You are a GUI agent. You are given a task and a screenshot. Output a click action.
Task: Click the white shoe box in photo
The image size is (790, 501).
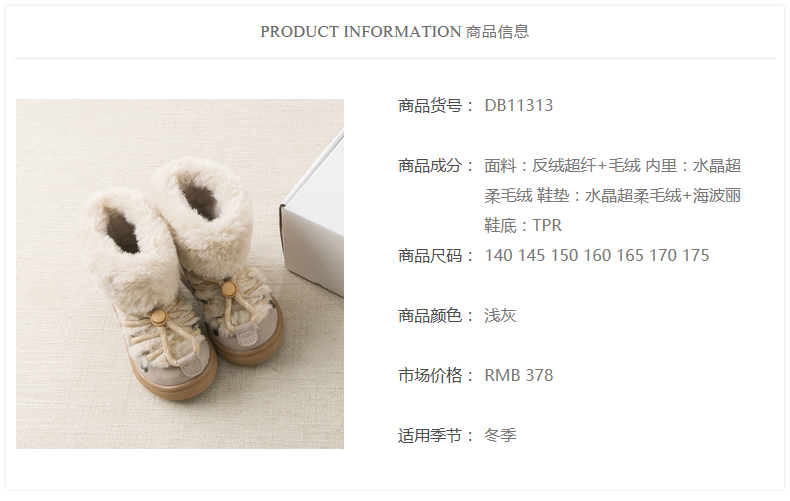pos(315,222)
